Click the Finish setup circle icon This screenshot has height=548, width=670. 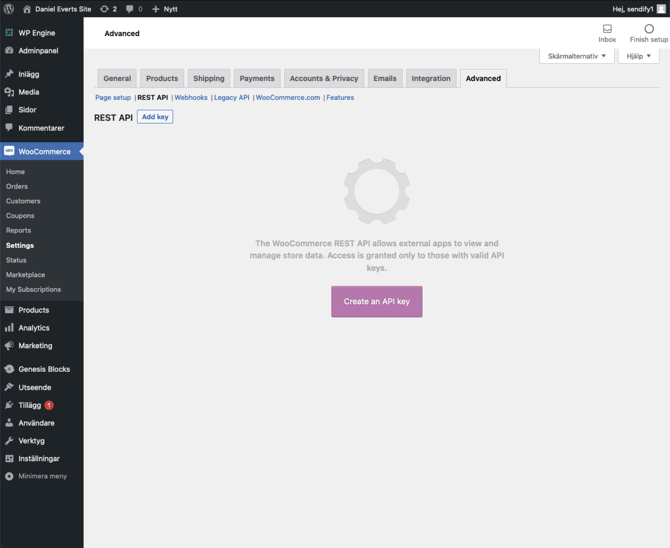tap(649, 30)
